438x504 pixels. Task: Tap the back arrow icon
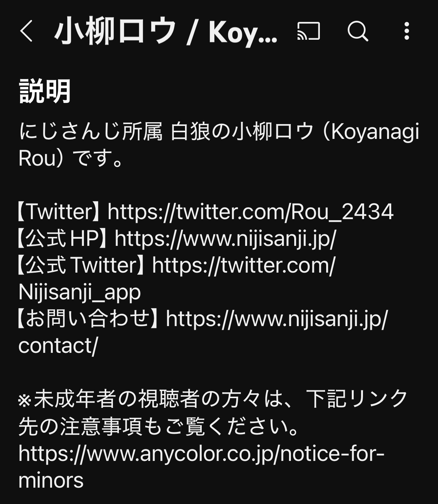[x=26, y=31]
